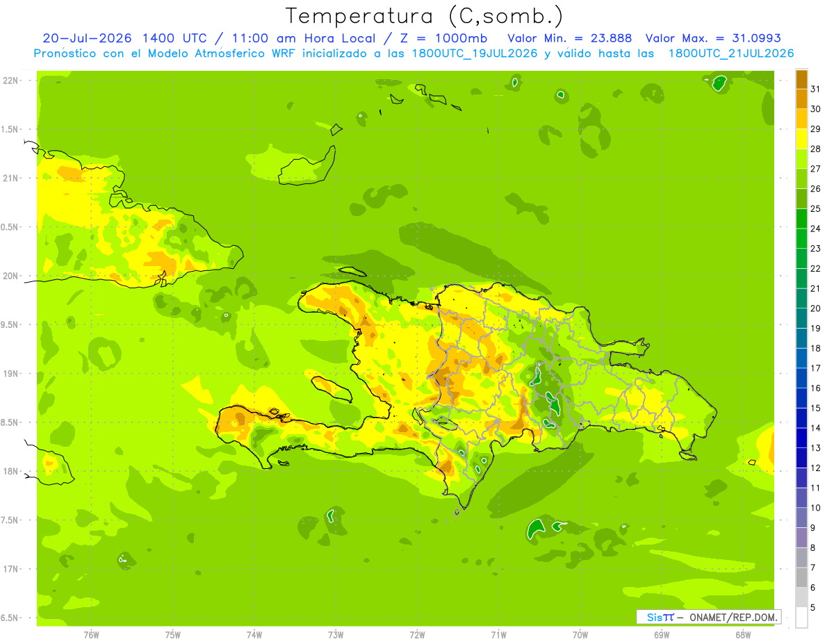Click the "20N" latitude axis label
The image size is (834, 644).
(11, 276)
